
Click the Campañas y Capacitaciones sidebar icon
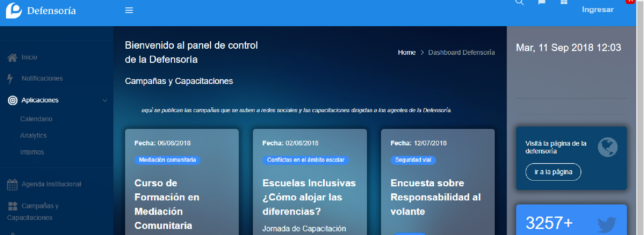(x=13, y=206)
